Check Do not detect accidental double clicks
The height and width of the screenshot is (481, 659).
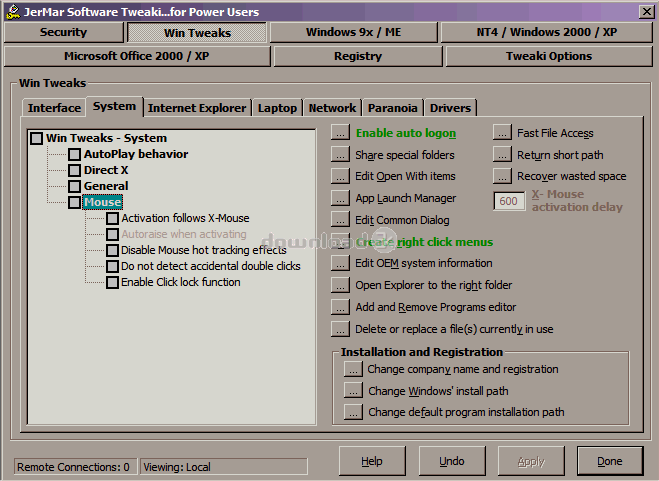112,266
